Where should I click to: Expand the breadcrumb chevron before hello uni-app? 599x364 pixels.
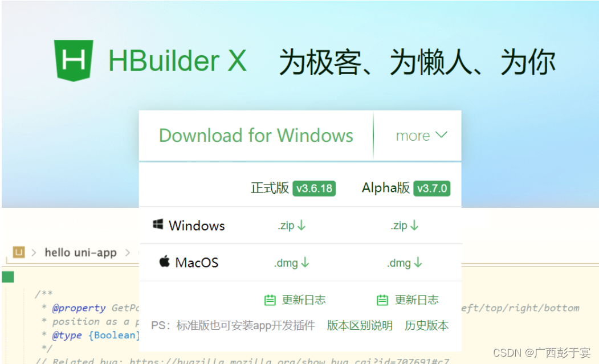tap(34, 252)
